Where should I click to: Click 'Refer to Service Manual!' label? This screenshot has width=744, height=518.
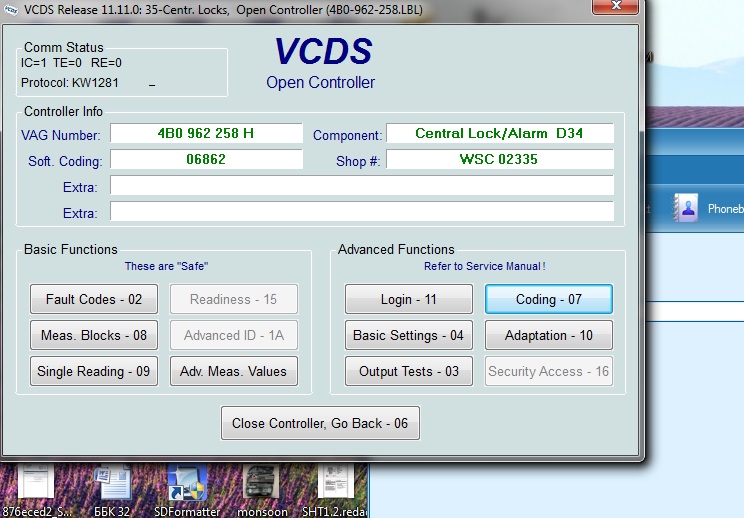[484, 266]
